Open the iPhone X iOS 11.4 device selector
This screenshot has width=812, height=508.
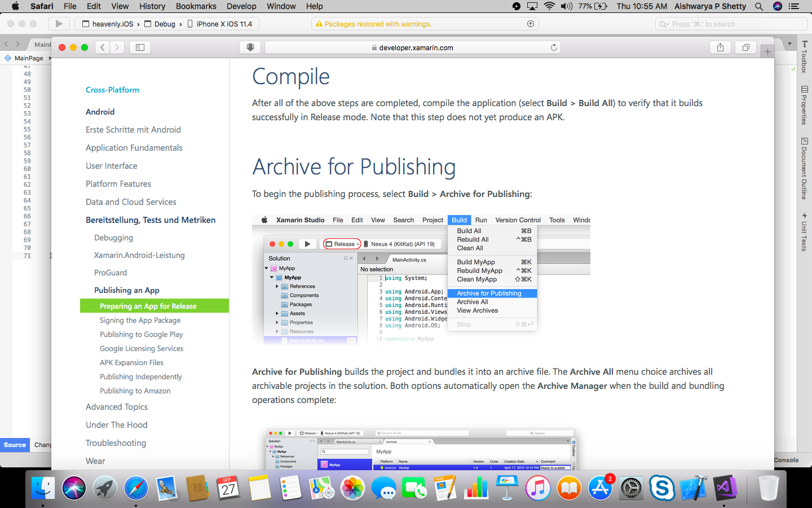point(220,24)
